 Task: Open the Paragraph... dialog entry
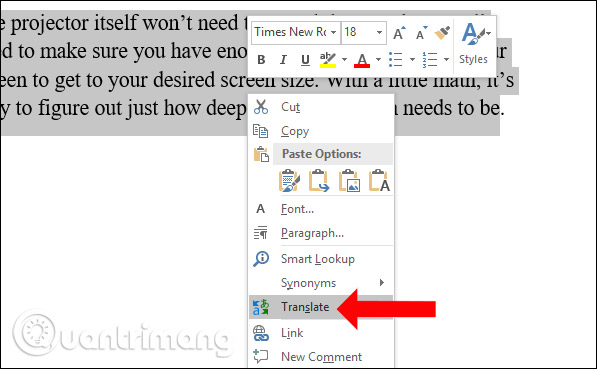(321, 233)
